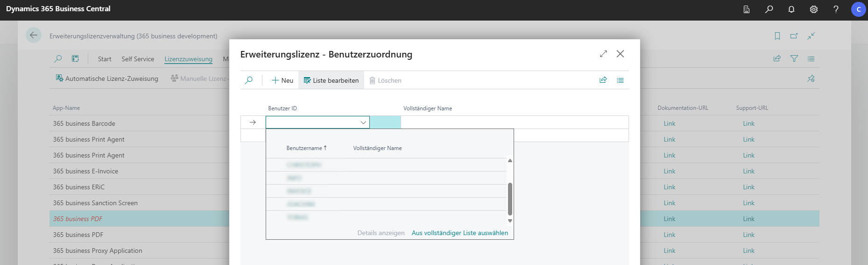Open the Self Service menu

(138, 59)
